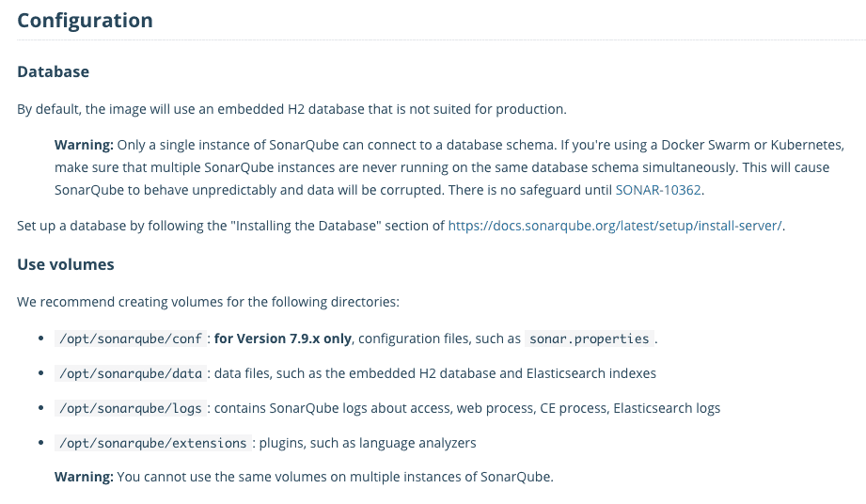The height and width of the screenshot is (504, 866).
Task: Click the "We recommend creating volumes" sentence
Action: tap(208, 302)
